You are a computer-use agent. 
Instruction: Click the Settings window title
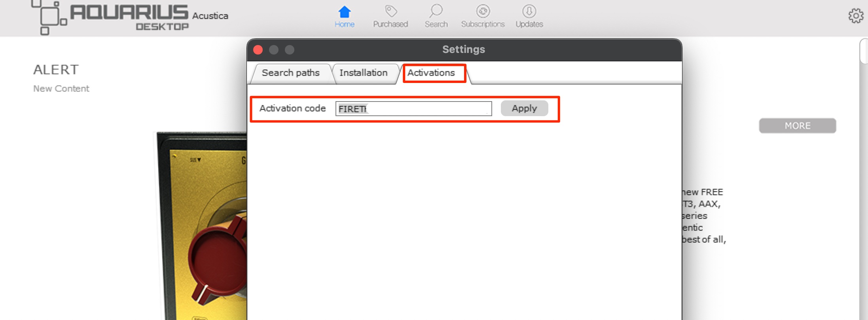point(464,49)
